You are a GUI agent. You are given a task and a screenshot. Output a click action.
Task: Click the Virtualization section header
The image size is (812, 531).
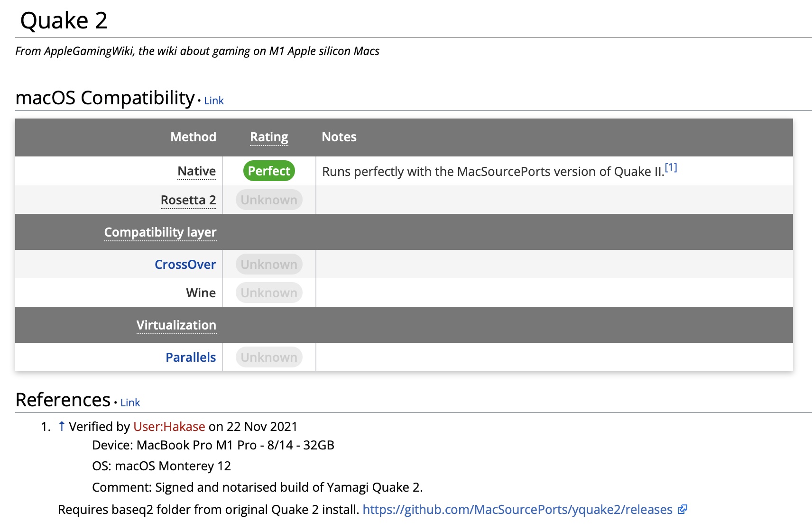point(176,325)
